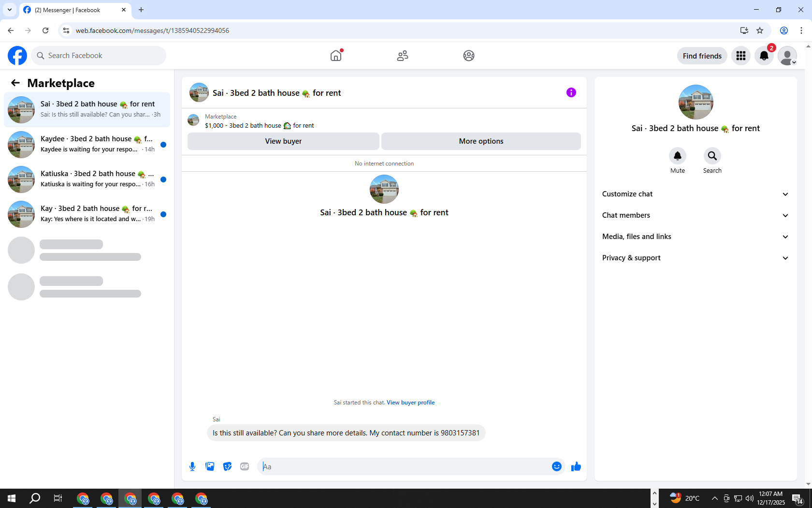
Task: Reload the page
Action: [x=45, y=30]
